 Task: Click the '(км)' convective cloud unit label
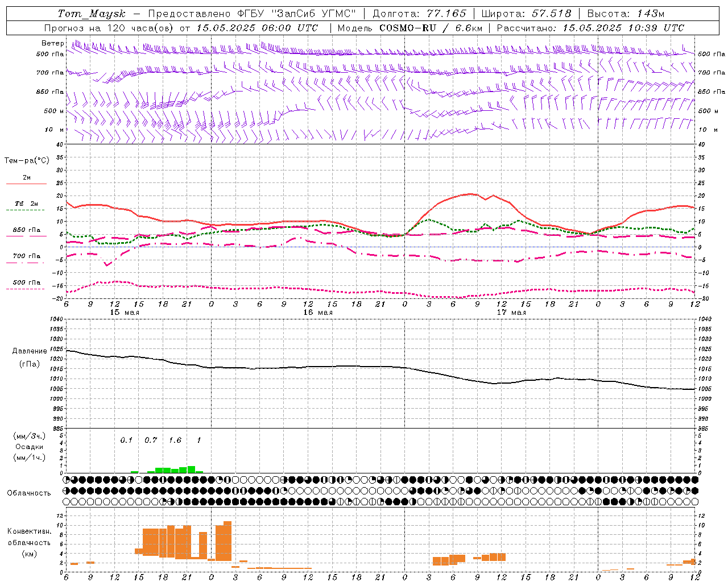click(x=29, y=553)
